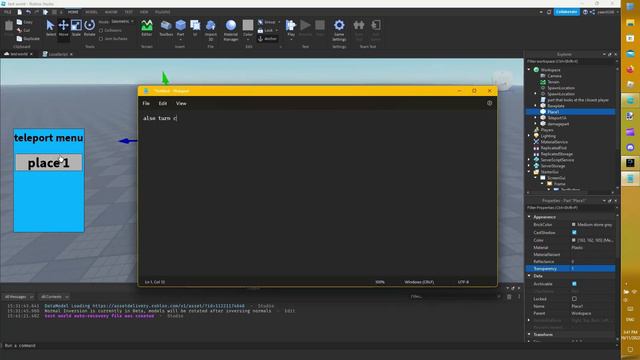
Task: Click the Color property swatch
Action: 573,240
